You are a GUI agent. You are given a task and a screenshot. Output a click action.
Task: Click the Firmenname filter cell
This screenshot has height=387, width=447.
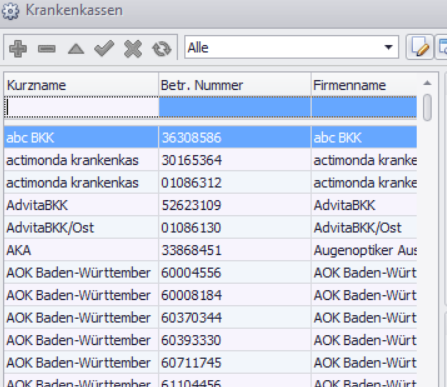[364, 107]
